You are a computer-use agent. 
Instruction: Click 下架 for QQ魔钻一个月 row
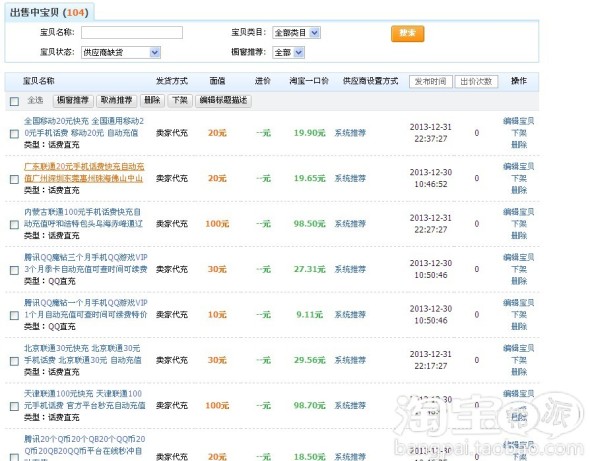[519, 315]
